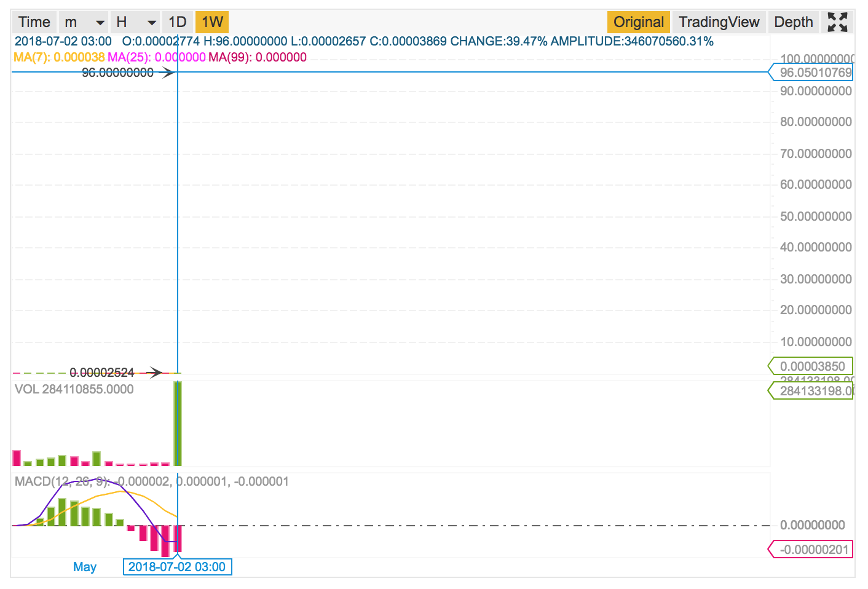Open the minute interval dropdown

(84, 22)
